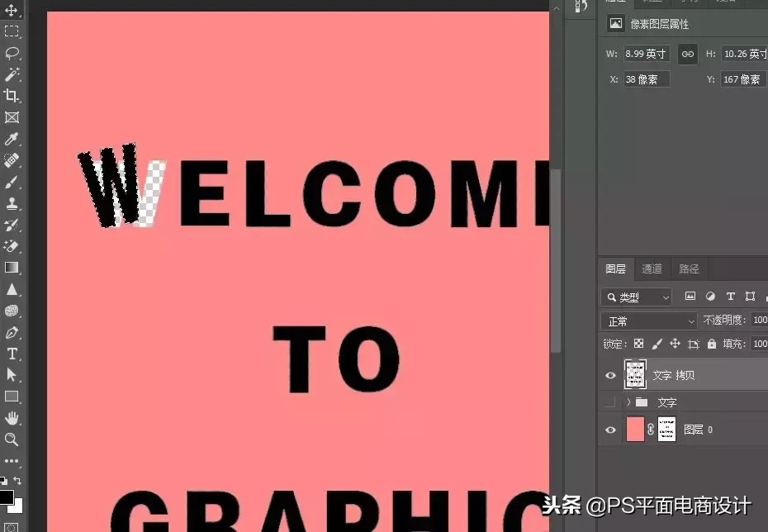Image resolution: width=768 pixels, height=532 pixels.
Task: Hide the 文字 拷贝 layer
Action: tap(610, 375)
